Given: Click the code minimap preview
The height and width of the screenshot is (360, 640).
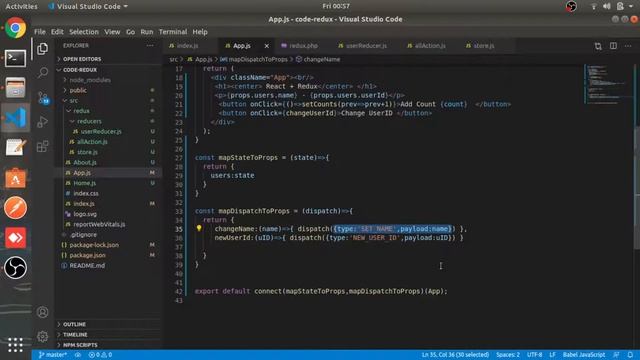Looking at the screenshot, I should pos(608,84).
